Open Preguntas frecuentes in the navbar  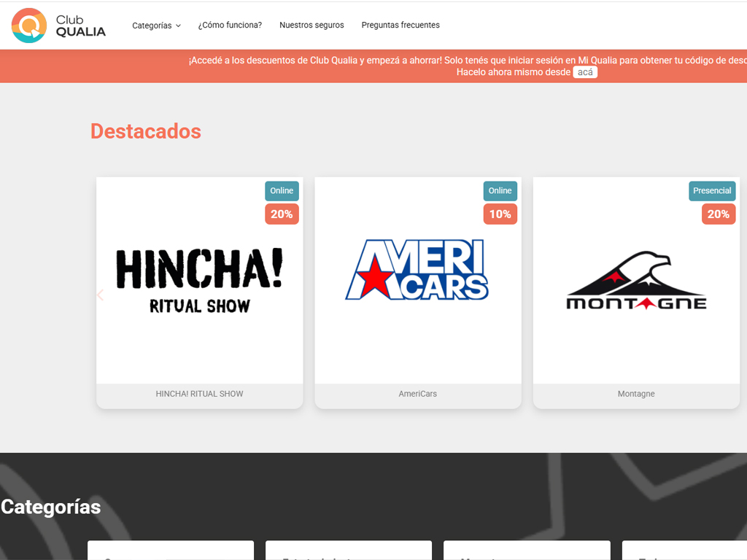click(400, 26)
